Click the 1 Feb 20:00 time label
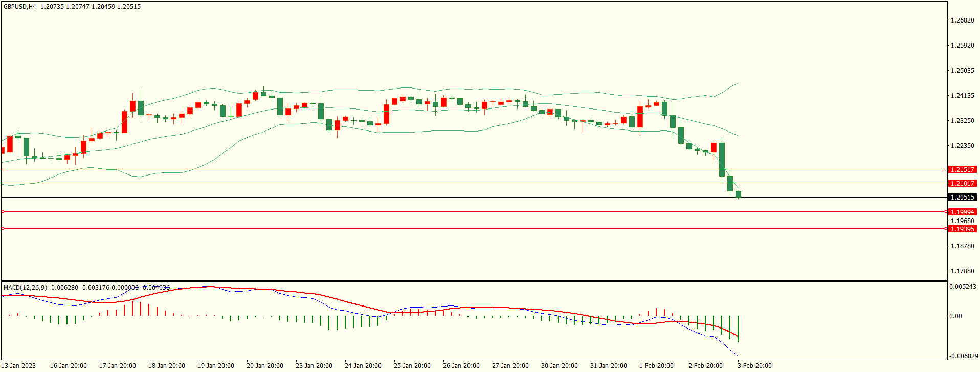This screenshot has width=980, height=372. tap(656, 365)
